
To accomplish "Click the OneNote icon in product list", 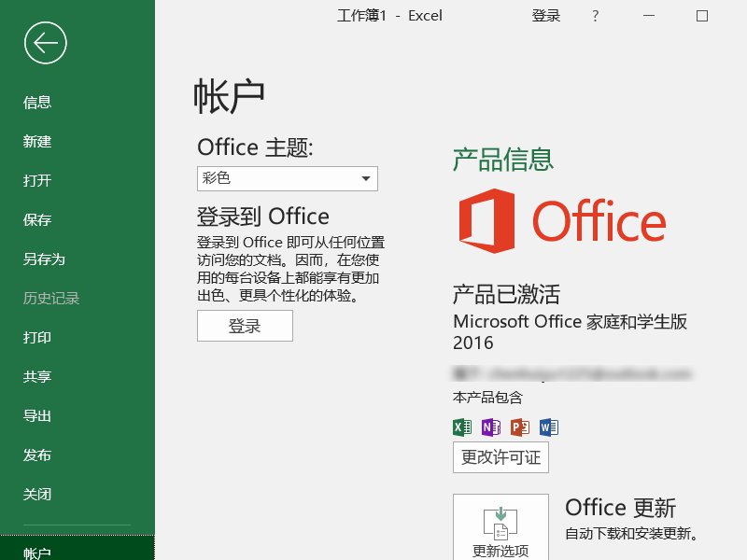I will pos(489,427).
